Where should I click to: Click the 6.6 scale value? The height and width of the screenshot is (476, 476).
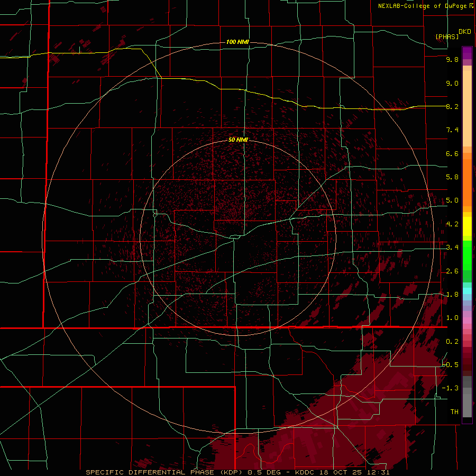[x=452, y=153]
